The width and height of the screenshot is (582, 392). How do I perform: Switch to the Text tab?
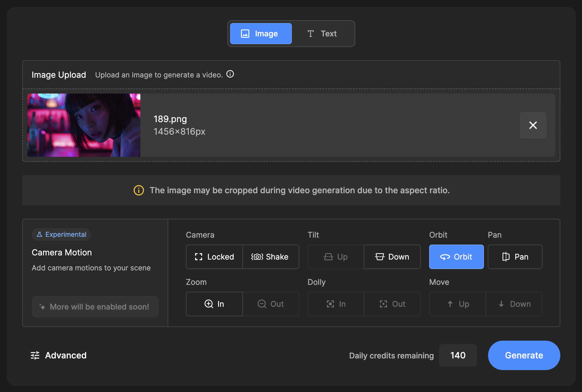pyautogui.click(x=322, y=34)
